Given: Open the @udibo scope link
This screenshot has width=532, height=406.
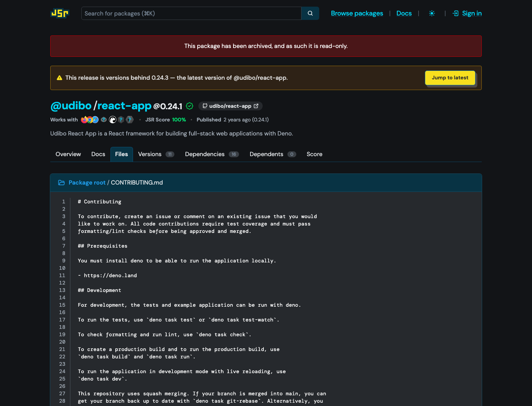Looking at the screenshot, I should (71, 106).
